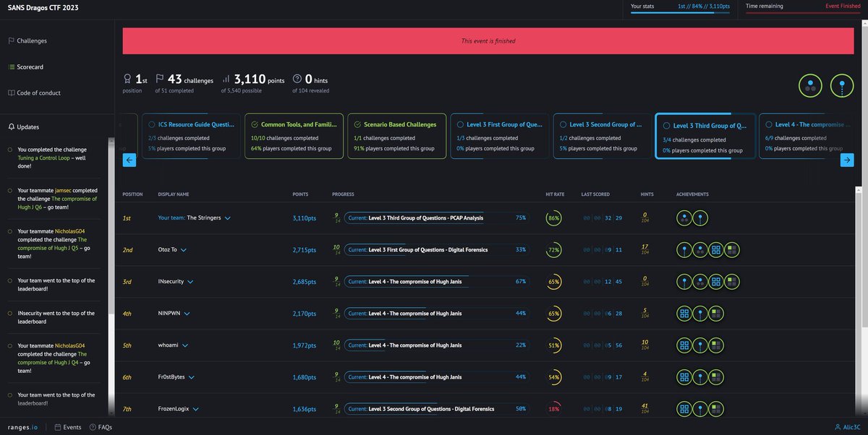Click the SANS Dragos CTF 2023 title

pyautogui.click(x=43, y=7)
